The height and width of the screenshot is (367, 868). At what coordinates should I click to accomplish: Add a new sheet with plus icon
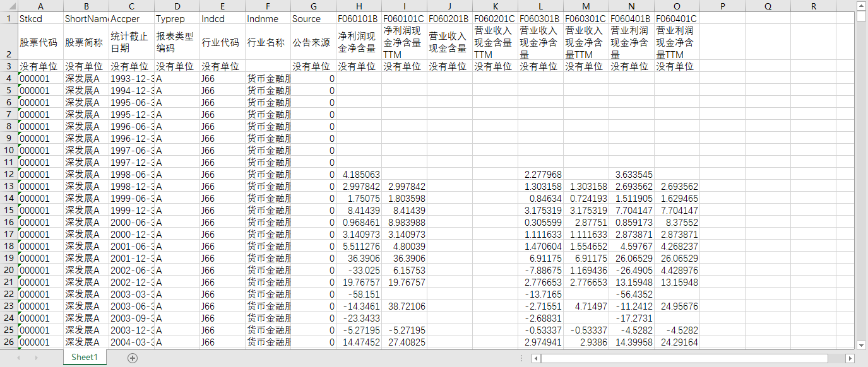pyautogui.click(x=133, y=358)
